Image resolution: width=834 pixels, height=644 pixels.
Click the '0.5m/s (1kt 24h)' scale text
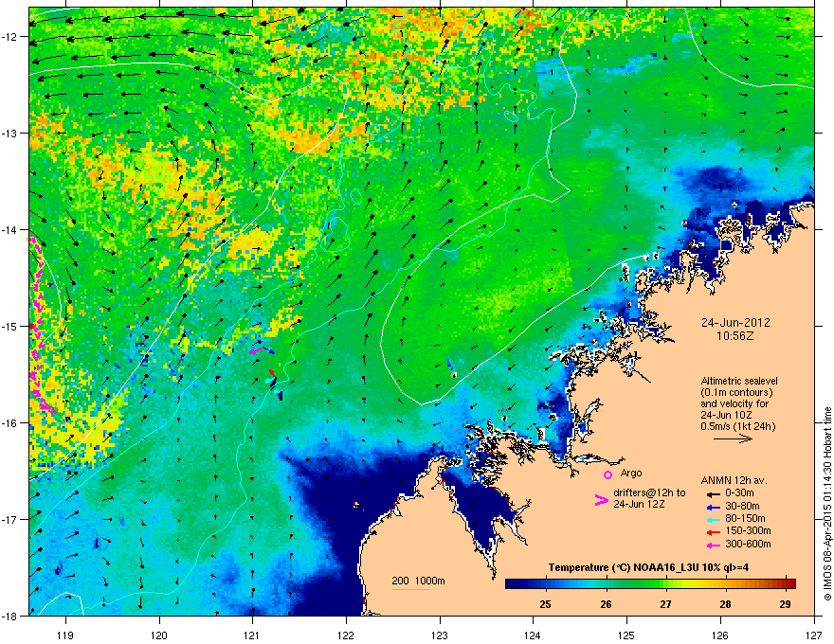[x=738, y=426]
